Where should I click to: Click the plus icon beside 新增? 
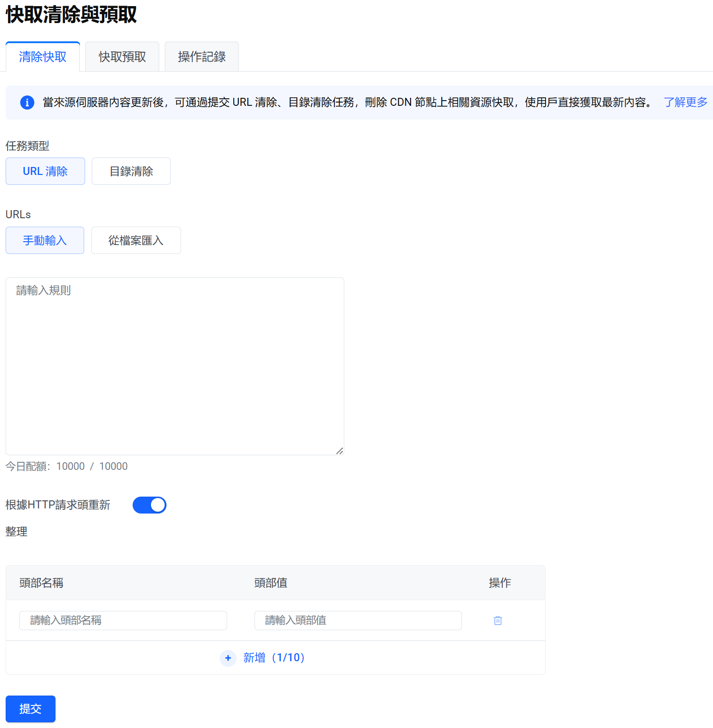point(228,658)
